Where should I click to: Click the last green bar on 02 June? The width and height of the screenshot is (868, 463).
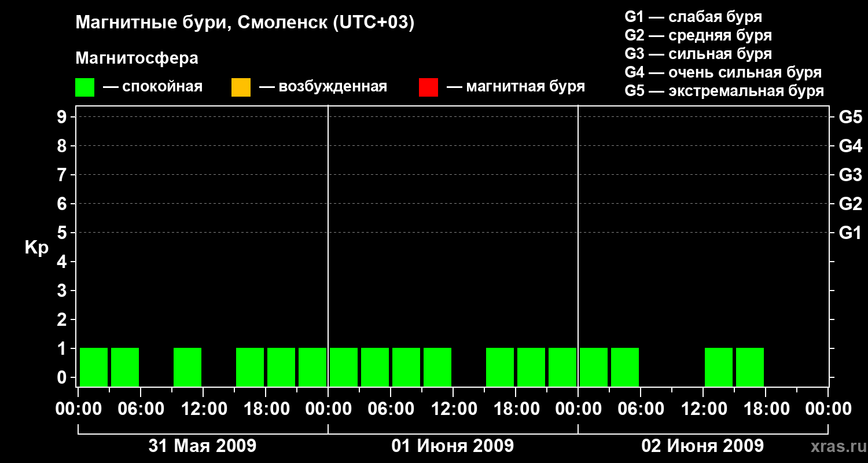pos(750,367)
